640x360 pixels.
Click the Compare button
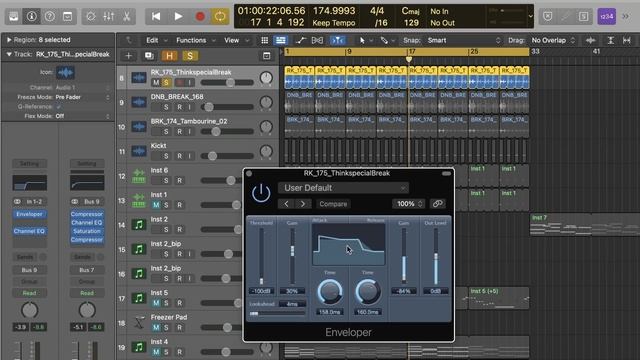tap(333, 204)
